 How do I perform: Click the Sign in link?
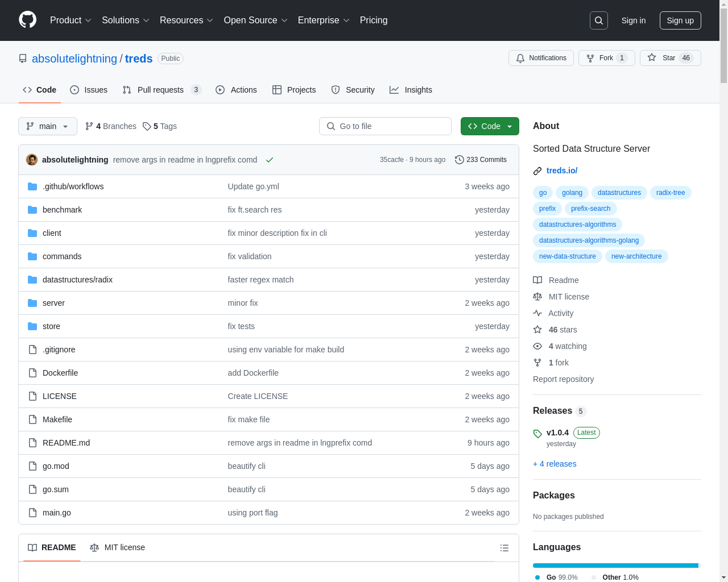tap(634, 20)
